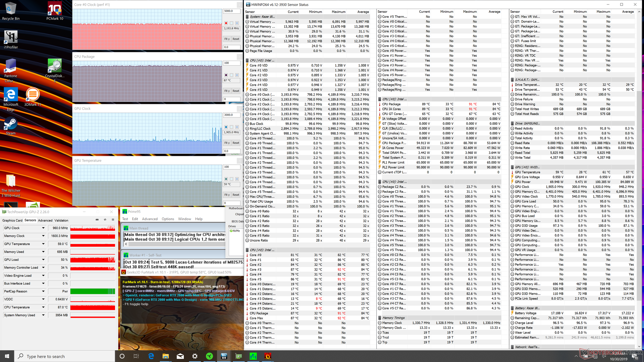
Task: Click Reset on the Core #0 Clock graph
Action: 236,39
